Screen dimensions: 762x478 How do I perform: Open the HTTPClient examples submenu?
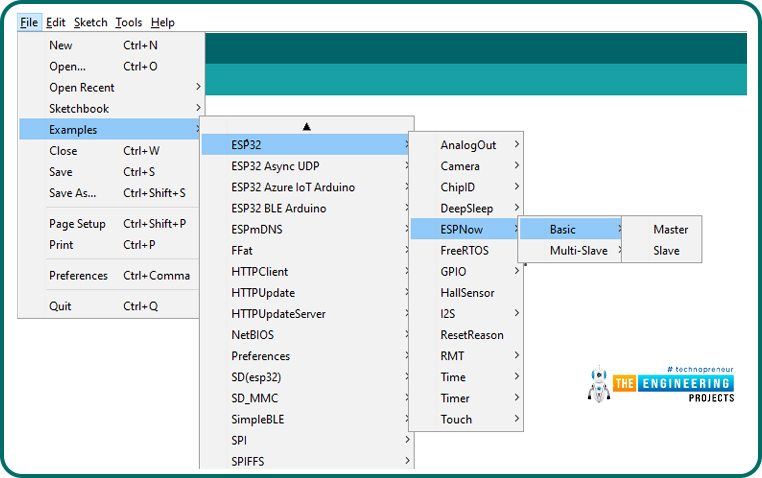[307, 272]
